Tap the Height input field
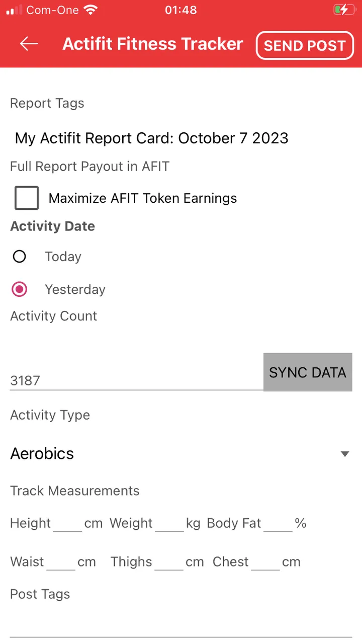Image resolution: width=362 pixels, height=644 pixels. (67, 524)
